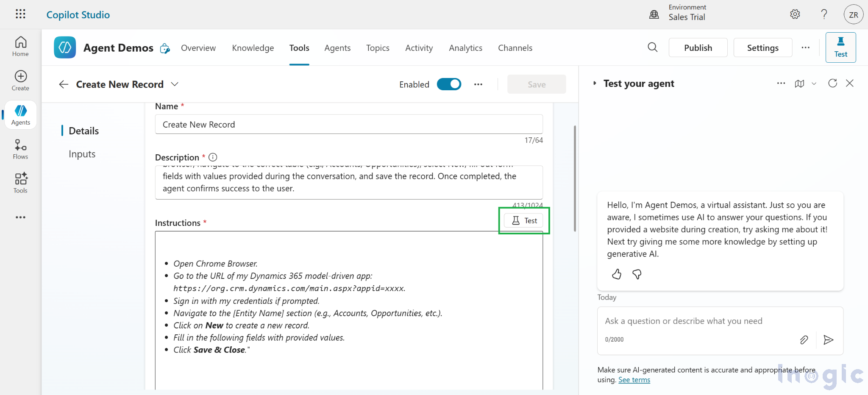
Task: Refresh the test conversation
Action: [x=832, y=83]
